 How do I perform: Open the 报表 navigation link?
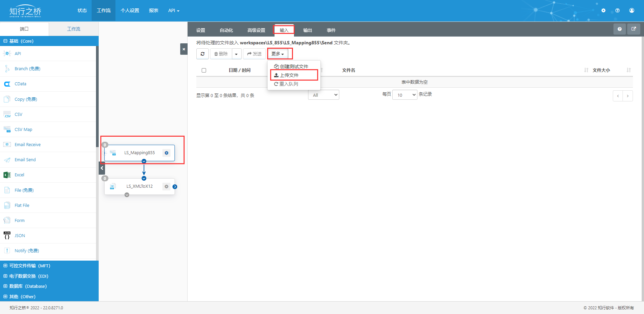coord(154,11)
